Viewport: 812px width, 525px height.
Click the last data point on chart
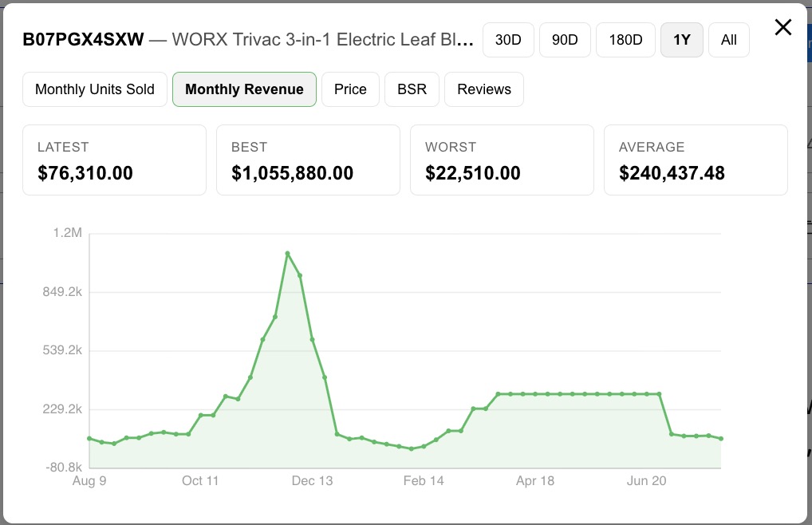point(721,439)
